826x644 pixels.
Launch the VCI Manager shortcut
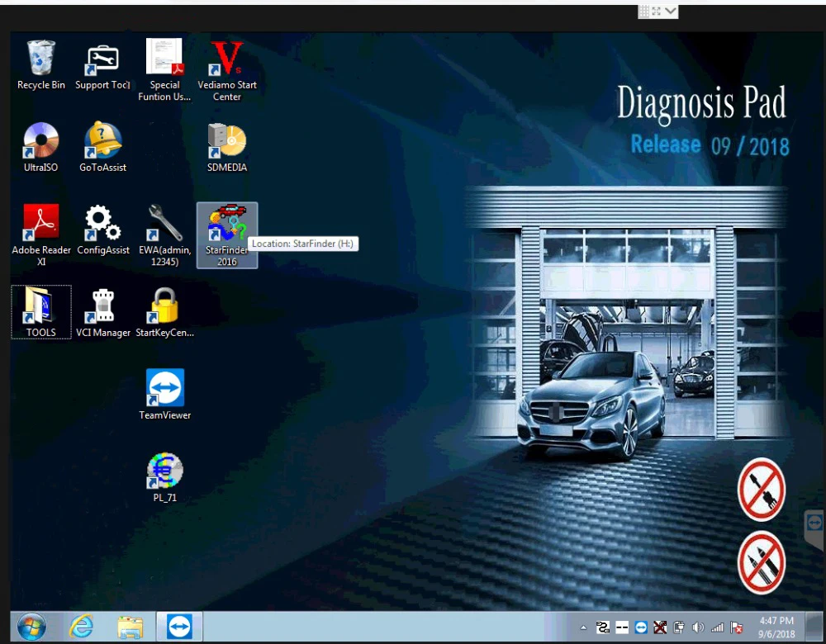(102, 313)
